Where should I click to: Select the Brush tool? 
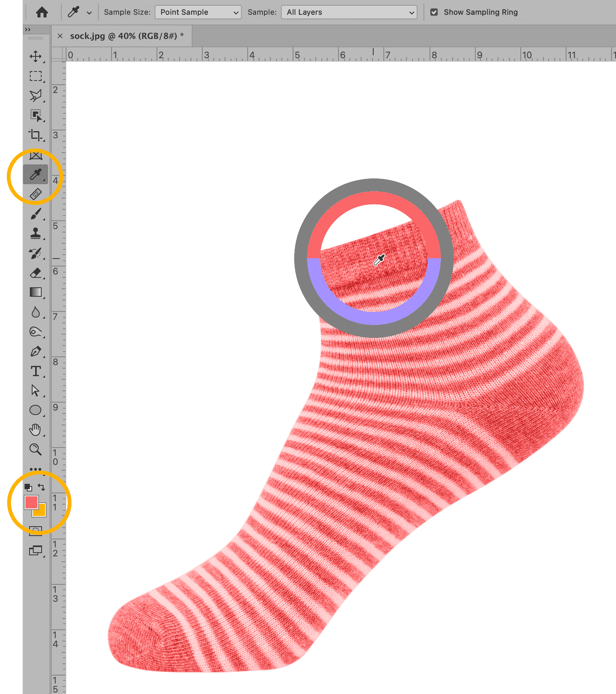click(36, 214)
